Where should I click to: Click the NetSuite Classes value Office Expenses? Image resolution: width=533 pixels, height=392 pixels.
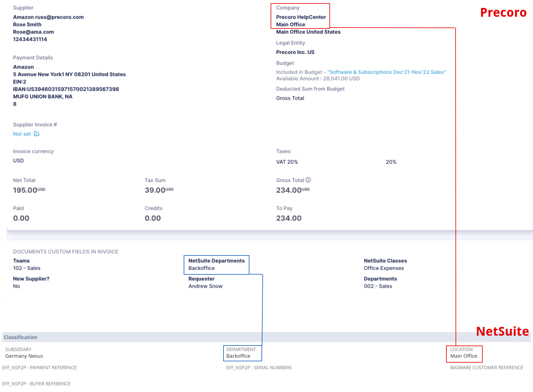click(x=384, y=268)
